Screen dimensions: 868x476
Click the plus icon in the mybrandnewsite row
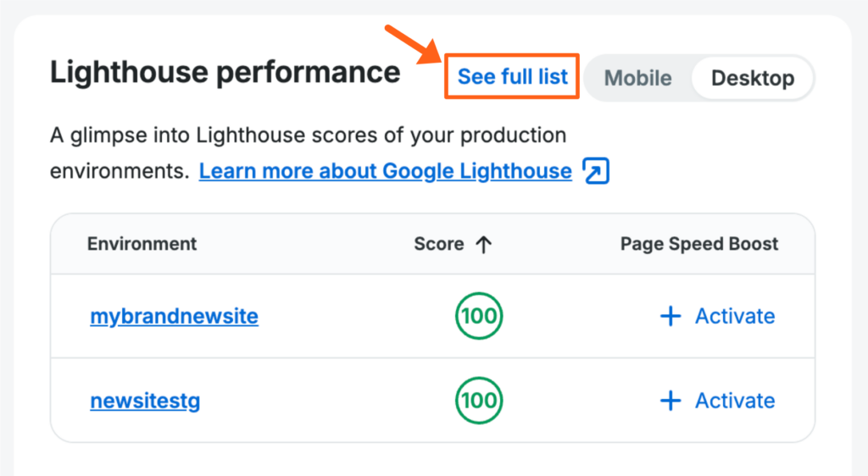[x=670, y=317]
